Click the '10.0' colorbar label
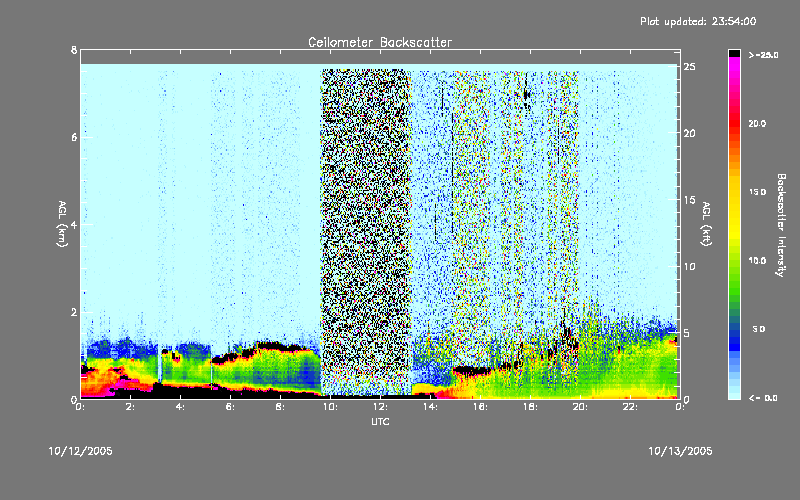This screenshot has width=800, height=500. (757, 261)
